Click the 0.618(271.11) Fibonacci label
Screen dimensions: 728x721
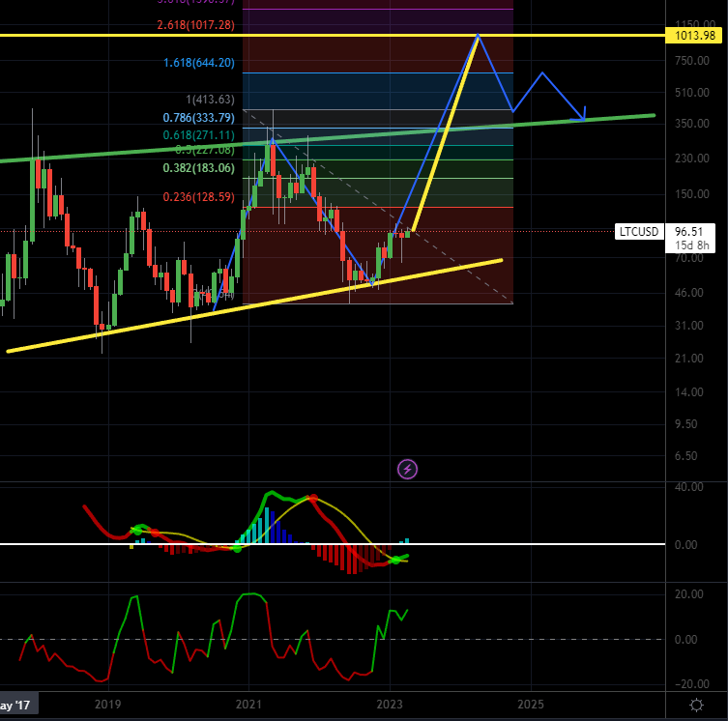pos(199,135)
